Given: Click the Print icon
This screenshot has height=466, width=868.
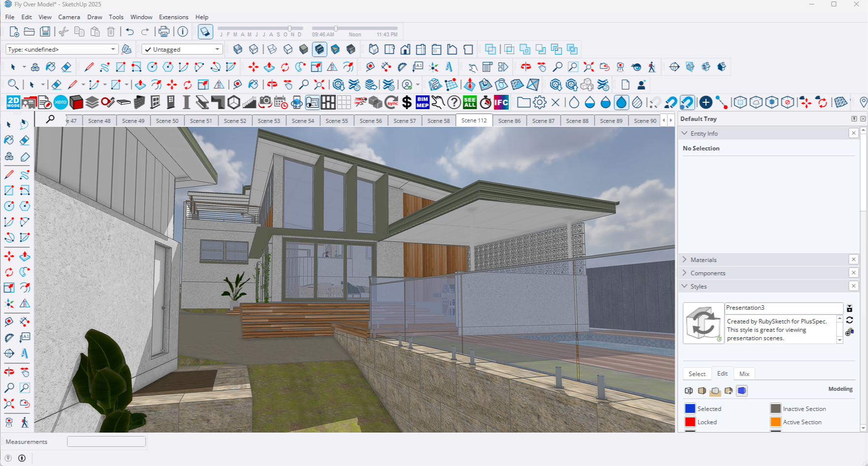Looking at the screenshot, I should coord(164,32).
